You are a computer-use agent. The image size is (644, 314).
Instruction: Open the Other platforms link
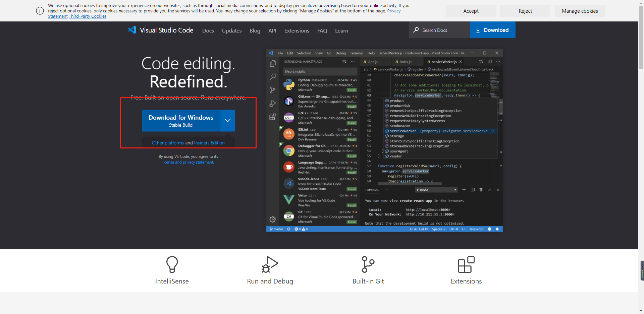coord(168,143)
